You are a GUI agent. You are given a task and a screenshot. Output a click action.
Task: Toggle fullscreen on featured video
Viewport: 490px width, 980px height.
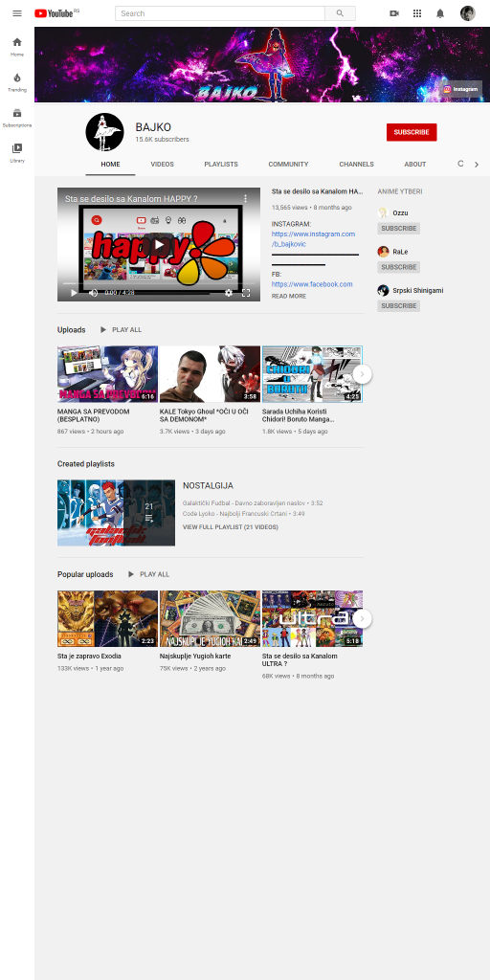246,293
